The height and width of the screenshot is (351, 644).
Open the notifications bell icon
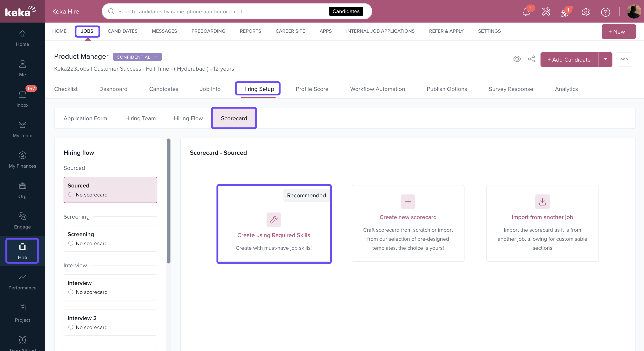click(526, 12)
